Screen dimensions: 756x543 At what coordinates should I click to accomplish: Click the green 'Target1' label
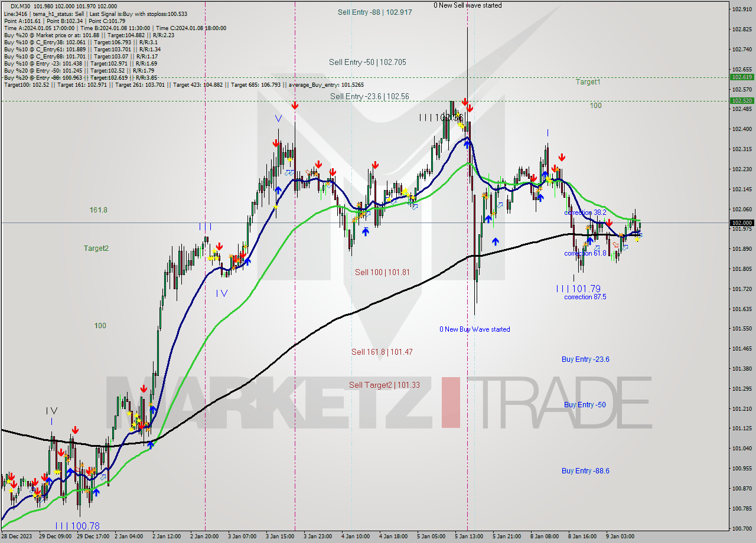click(x=588, y=82)
